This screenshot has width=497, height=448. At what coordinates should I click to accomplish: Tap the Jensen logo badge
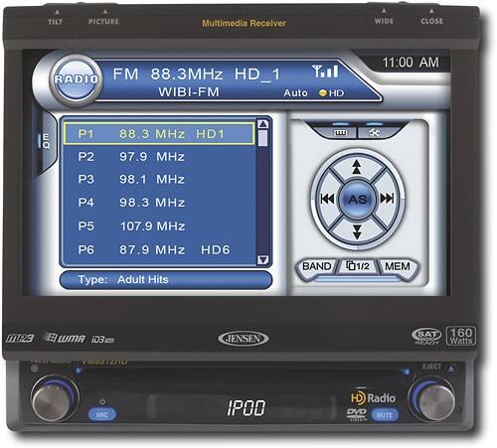pyautogui.click(x=244, y=339)
